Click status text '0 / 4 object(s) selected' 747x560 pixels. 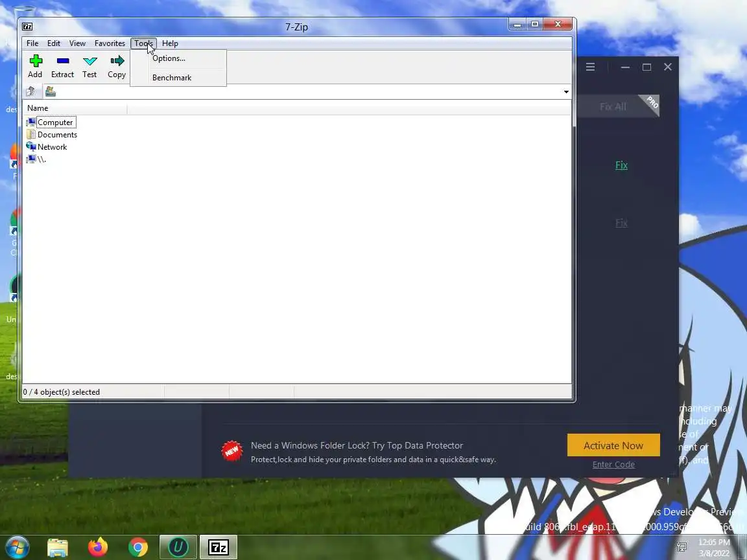(62, 392)
